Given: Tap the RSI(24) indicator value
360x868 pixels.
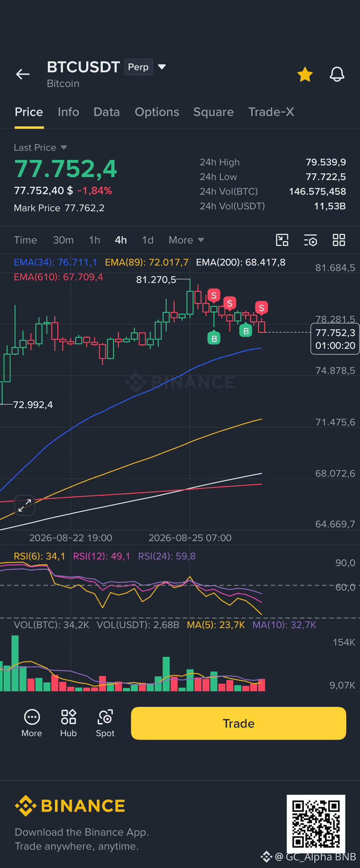Looking at the screenshot, I should pos(167,556).
